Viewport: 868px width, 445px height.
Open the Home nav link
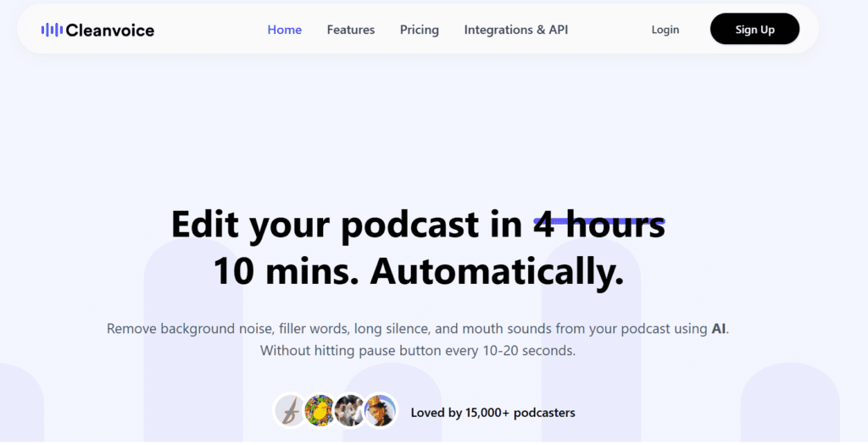point(285,30)
